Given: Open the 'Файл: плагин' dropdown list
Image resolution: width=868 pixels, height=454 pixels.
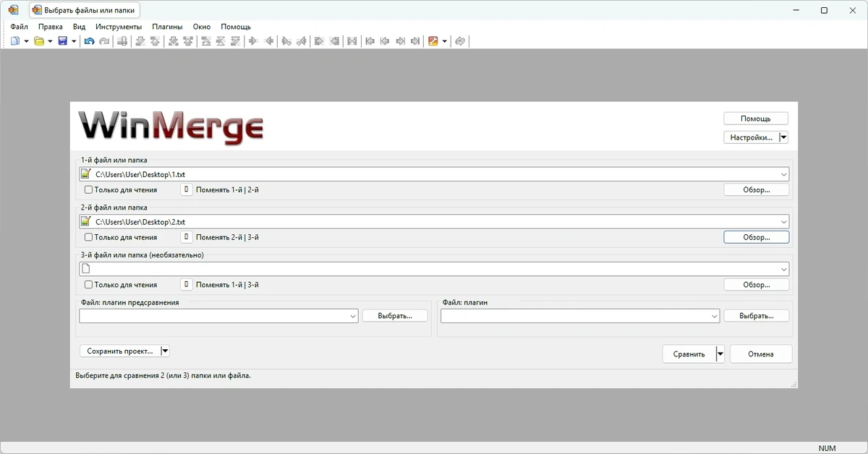Looking at the screenshot, I should point(715,316).
